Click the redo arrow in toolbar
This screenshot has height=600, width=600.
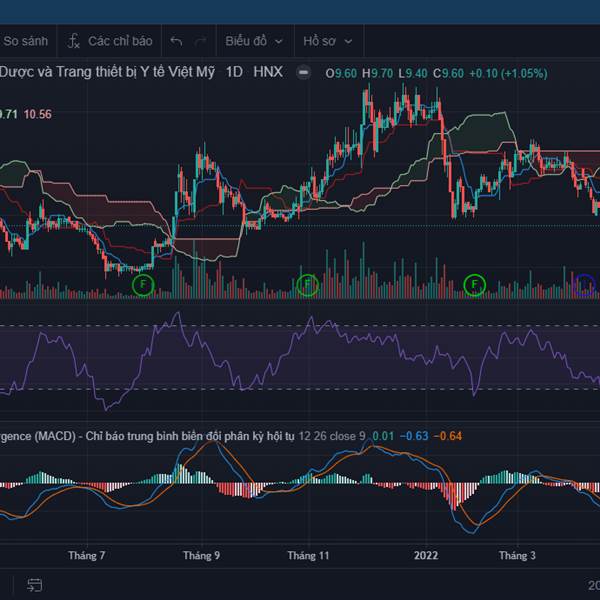[x=201, y=41]
